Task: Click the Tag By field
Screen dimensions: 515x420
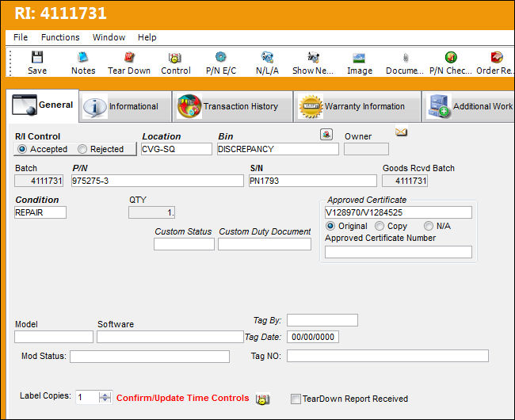Action: [322, 320]
